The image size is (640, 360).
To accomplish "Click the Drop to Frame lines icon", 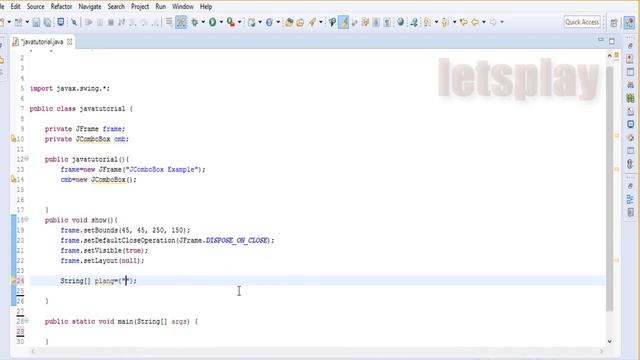I will coord(169,22).
